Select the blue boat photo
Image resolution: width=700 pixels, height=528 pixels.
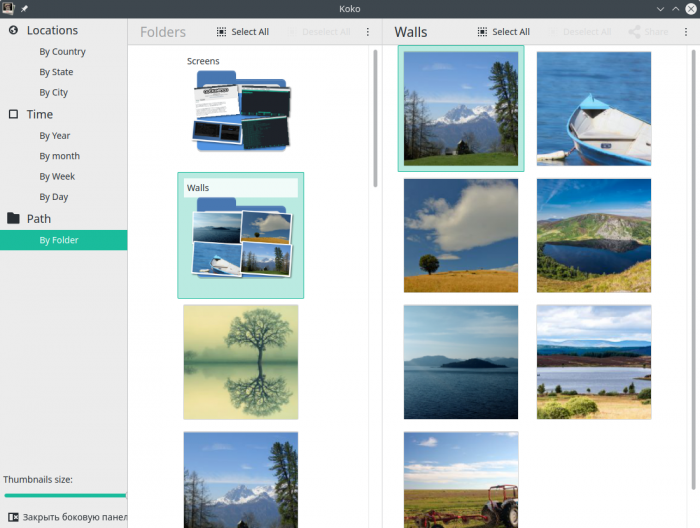click(594, 108)
